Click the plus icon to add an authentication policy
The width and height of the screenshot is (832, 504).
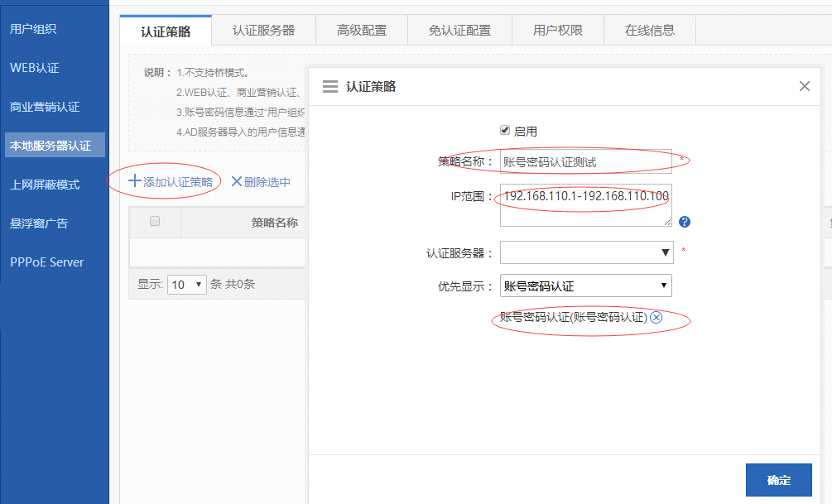(x=134, y=181)
